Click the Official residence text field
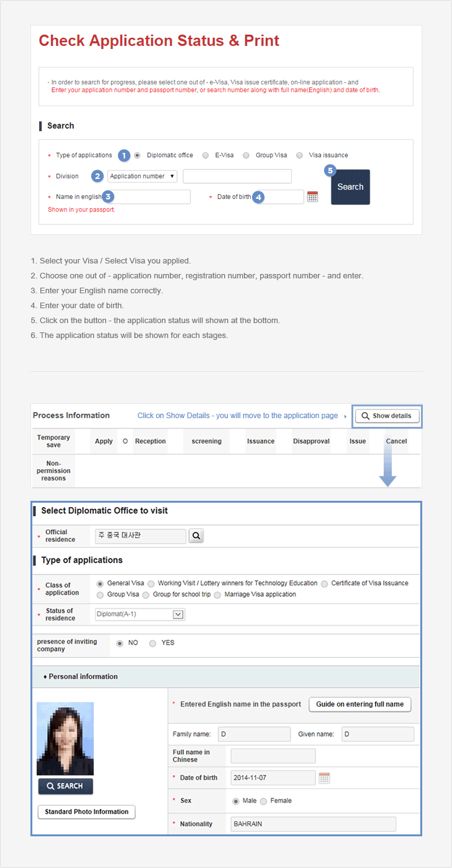Viewport: 452px width, 868px height. coord(140,536)
